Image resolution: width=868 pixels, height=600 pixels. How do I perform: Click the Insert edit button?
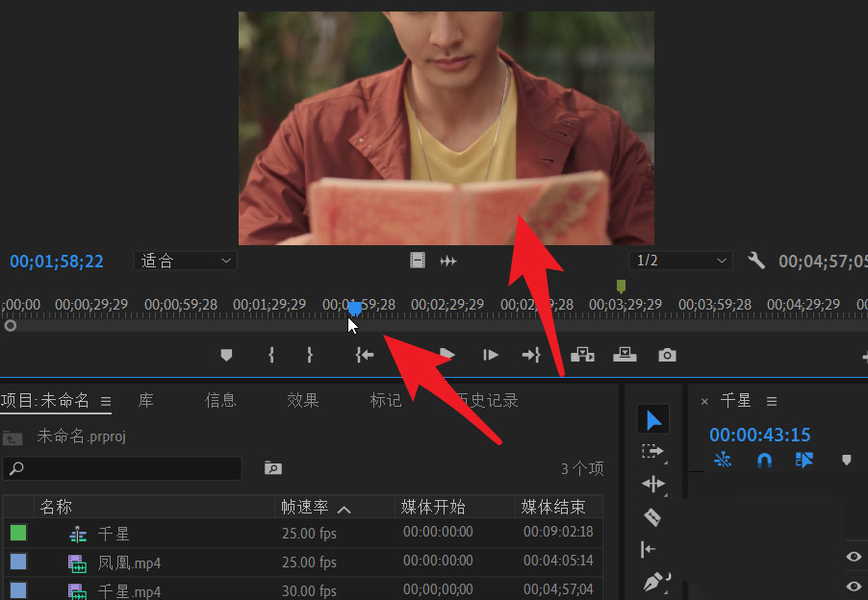point(582,355)
